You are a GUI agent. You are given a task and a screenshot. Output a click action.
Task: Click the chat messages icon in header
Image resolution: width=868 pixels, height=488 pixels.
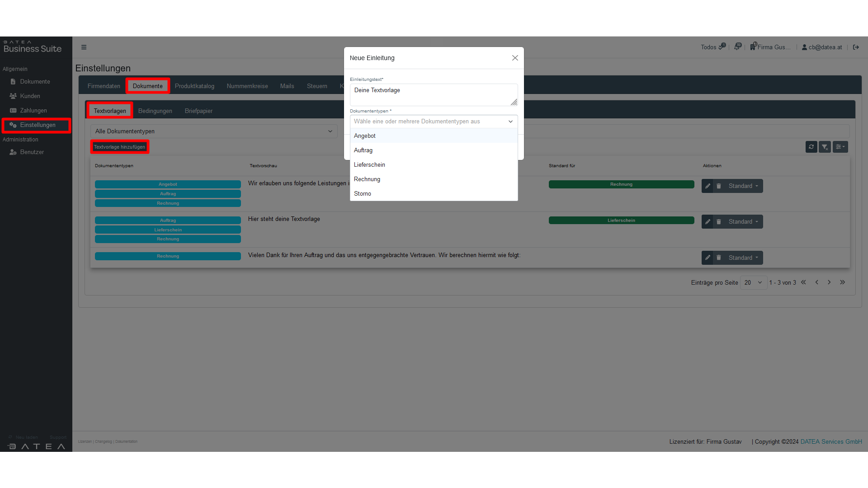pos(738,47)
